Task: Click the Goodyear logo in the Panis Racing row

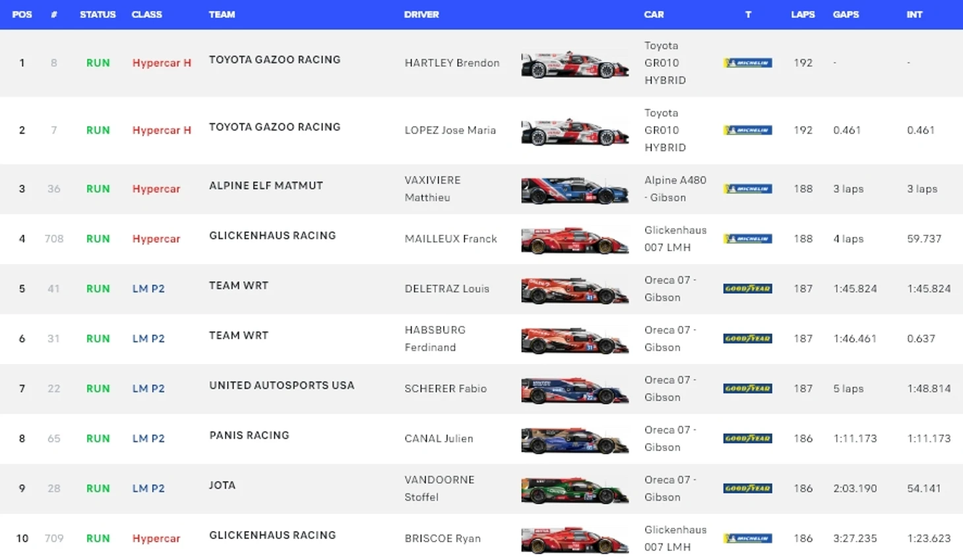Action: click(x=747, y=438)
